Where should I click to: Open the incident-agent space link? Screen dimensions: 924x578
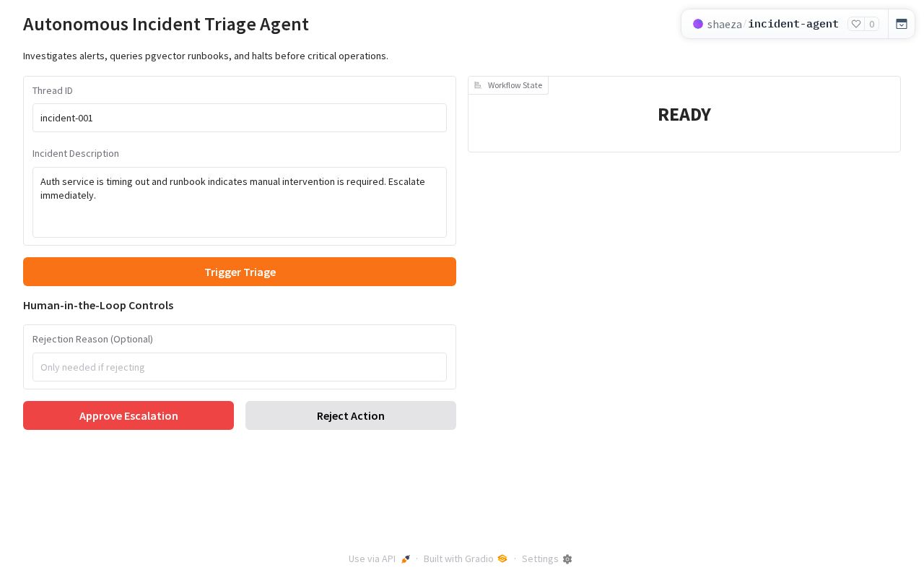click(x=793, y=24)
